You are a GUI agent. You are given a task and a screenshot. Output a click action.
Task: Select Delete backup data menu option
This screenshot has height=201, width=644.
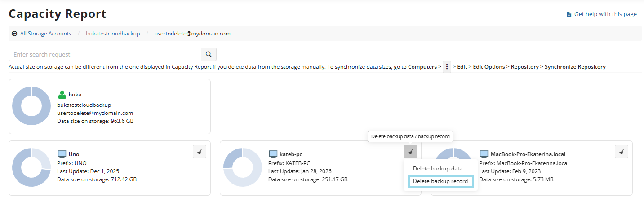pos(437,169)
